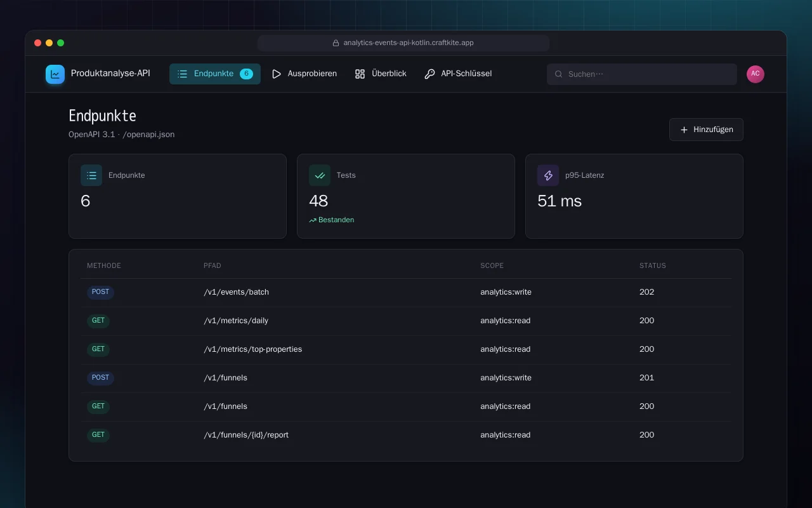Select the /v1/events/batch path

(x=236, y=292)
